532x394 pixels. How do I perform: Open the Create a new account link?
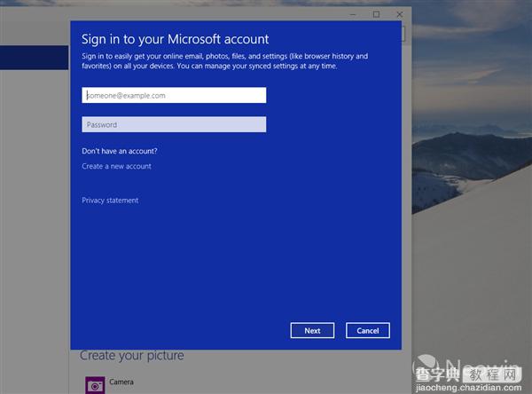116,166
